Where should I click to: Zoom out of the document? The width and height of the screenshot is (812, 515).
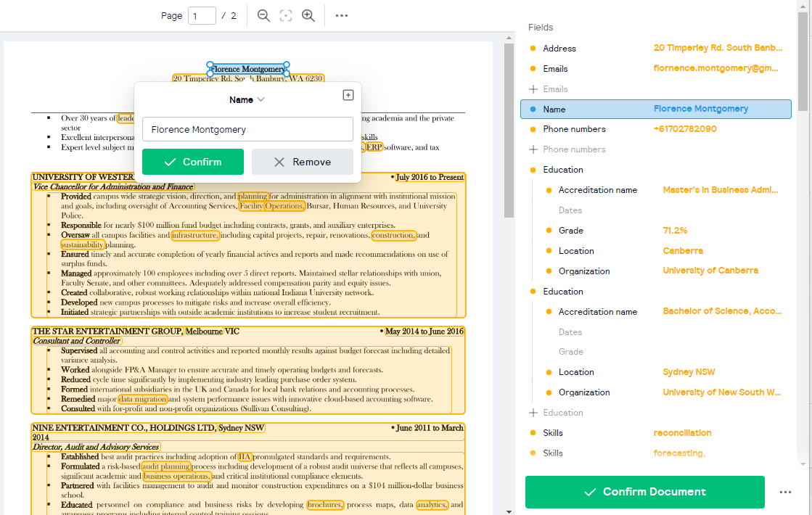coord(263,15)
